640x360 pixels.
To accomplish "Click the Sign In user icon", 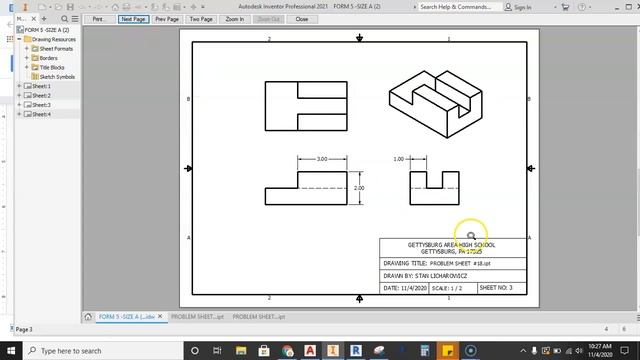I will coord(508,7).
